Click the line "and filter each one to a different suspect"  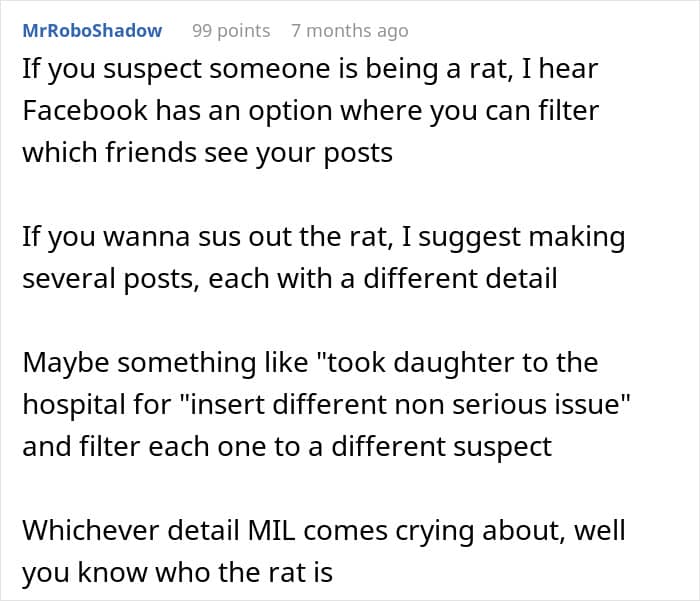click(x=287, y=446)
